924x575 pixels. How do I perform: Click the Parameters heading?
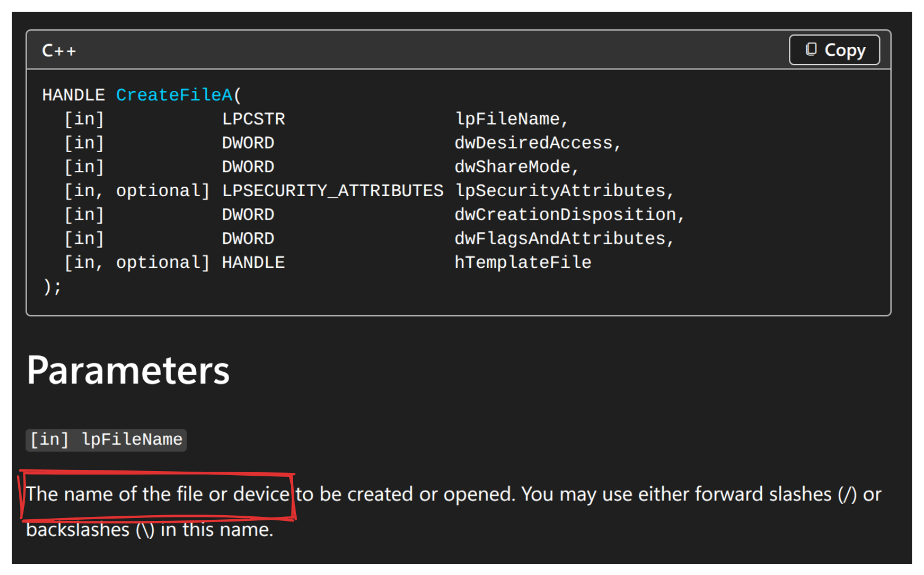(128, 371)
